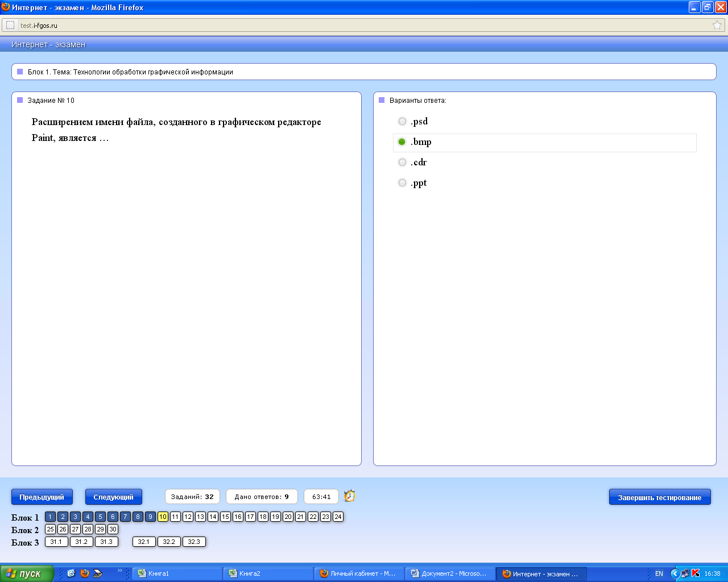Launch Internet Explorer quick launch icon
Viewport: 728px width, 582px height.
pos(71,573)
